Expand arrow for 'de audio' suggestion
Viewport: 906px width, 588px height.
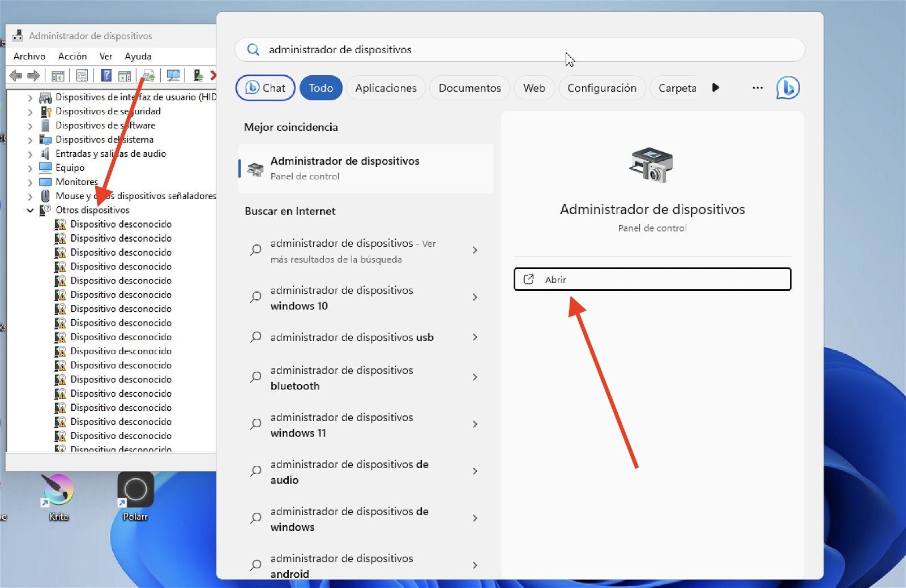click(475, 471)
